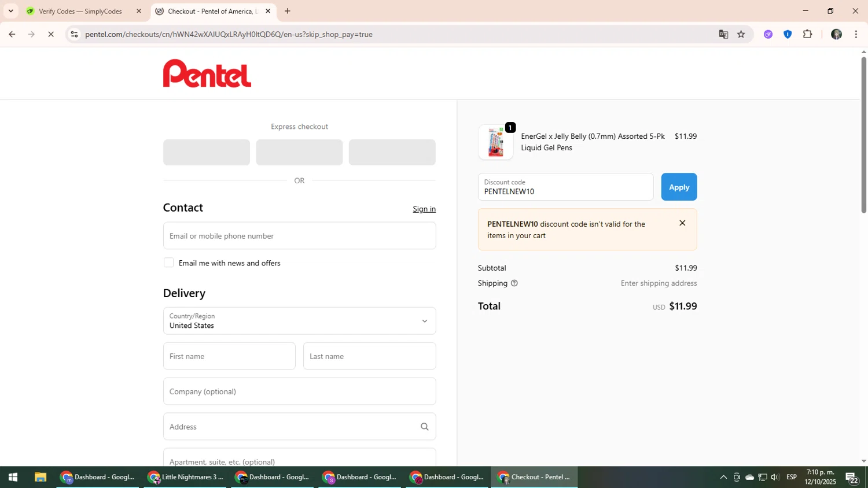Open the volume speaker tray icon

(x=775, y=477)
